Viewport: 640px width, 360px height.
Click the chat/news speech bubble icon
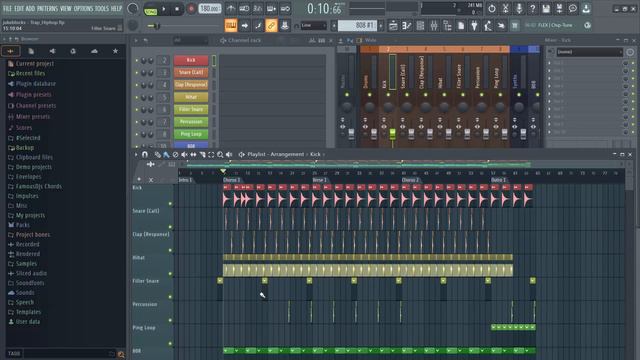pos(573,9)
